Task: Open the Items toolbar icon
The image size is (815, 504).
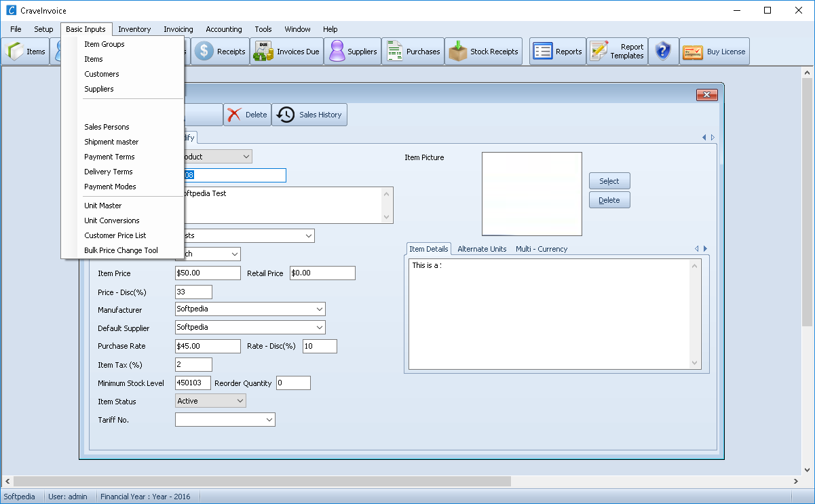Action: (x=26, y=52)
